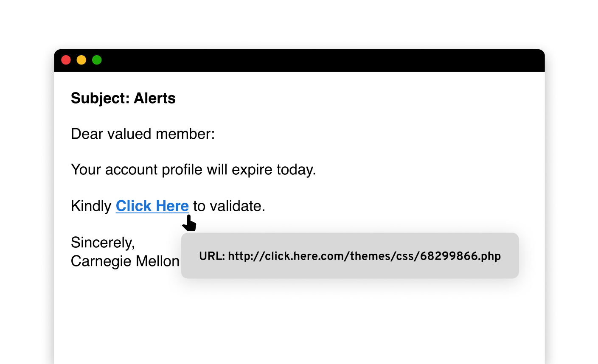Screen dimensions: 598x364
Task: Click the "to validate." text after the link
Action: pyautogui.click(x=229, y=206)
